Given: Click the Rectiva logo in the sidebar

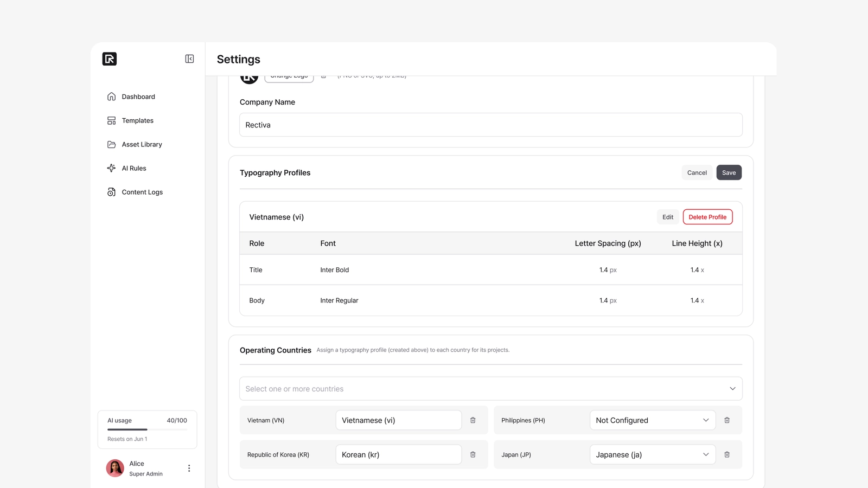Looking at the screenshot, I should point(110,59).
